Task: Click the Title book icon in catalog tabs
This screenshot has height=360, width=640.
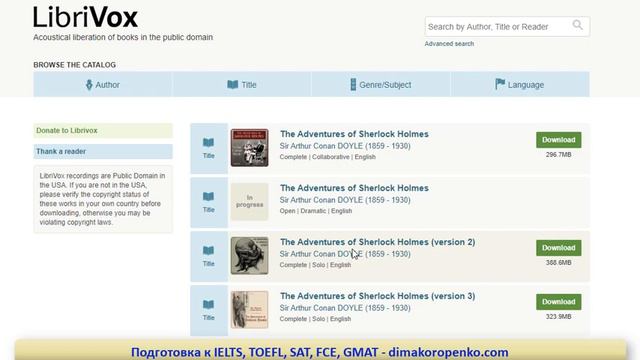Action: coord(233,84)
